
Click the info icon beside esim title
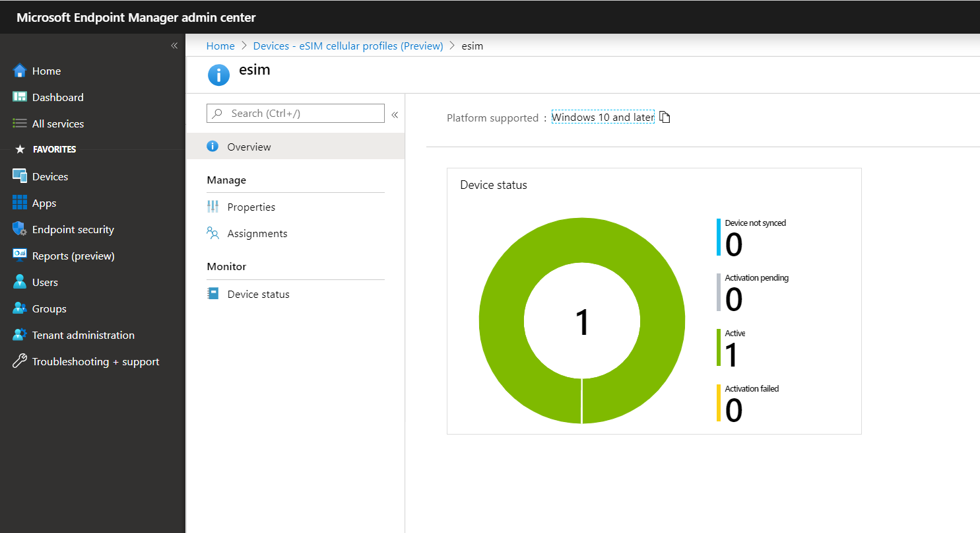(218, 75)
